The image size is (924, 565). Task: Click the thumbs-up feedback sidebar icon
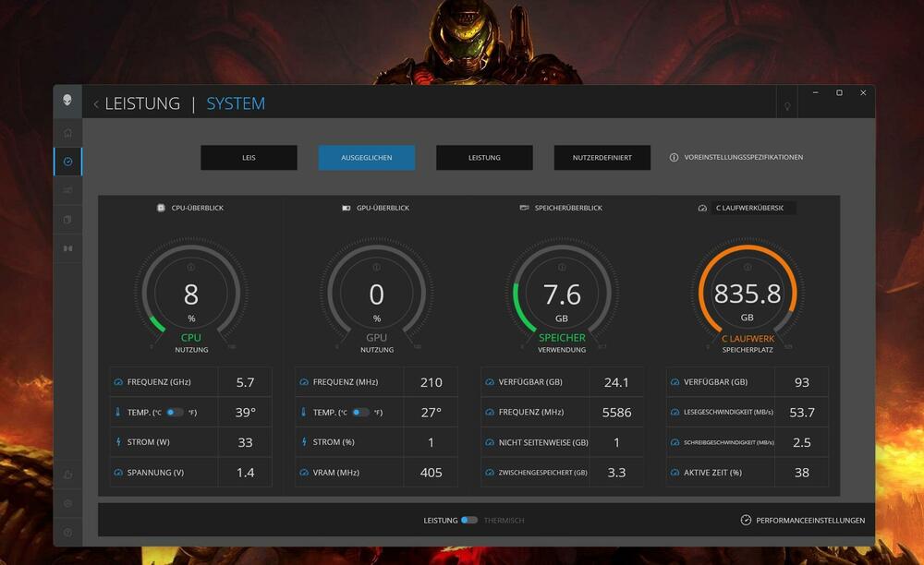[x=67, y=475]
